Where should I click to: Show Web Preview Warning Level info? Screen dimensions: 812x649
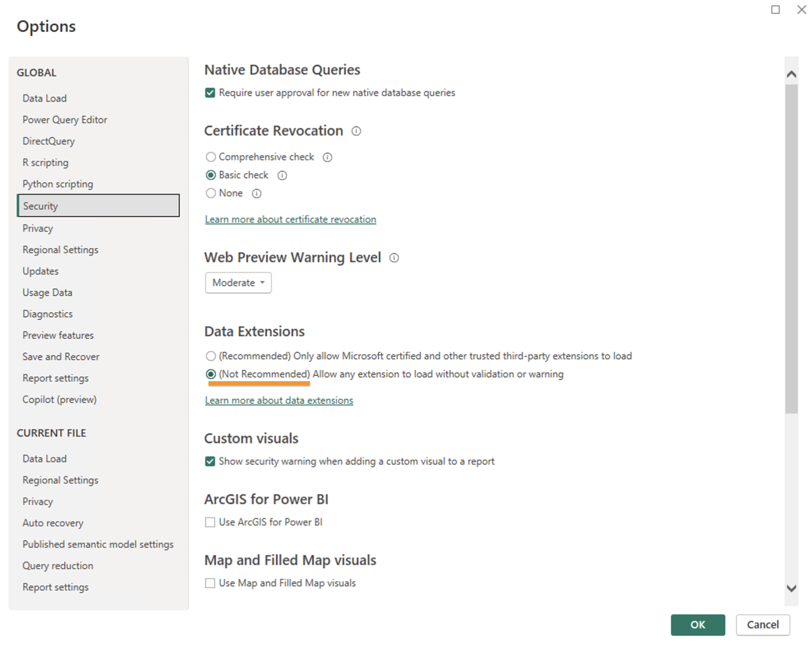click(394, 258)
